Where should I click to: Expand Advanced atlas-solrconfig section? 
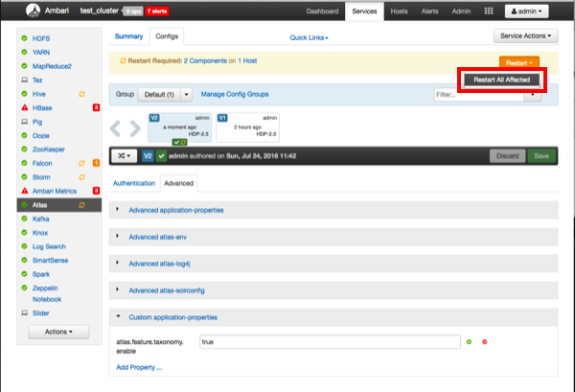coord(167,290)
